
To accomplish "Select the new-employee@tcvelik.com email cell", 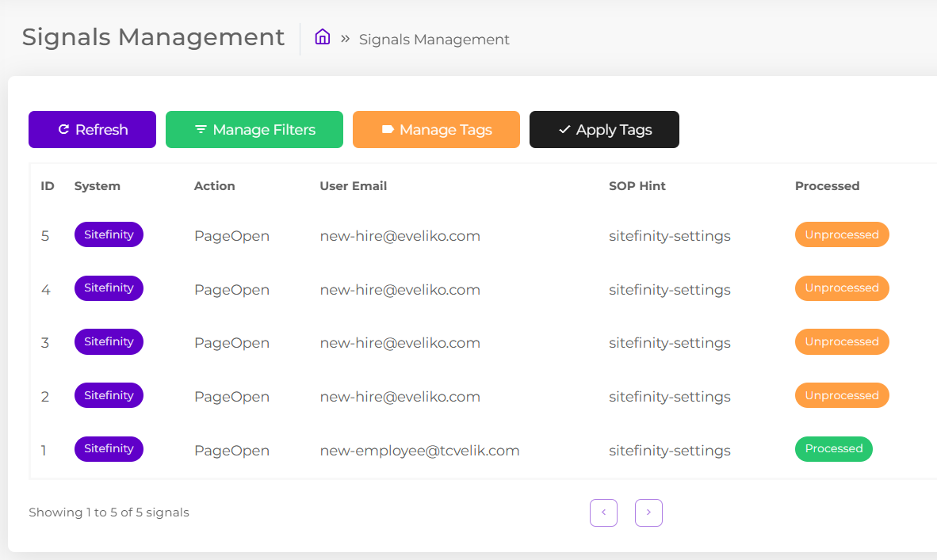I will (x=419, y=451).
